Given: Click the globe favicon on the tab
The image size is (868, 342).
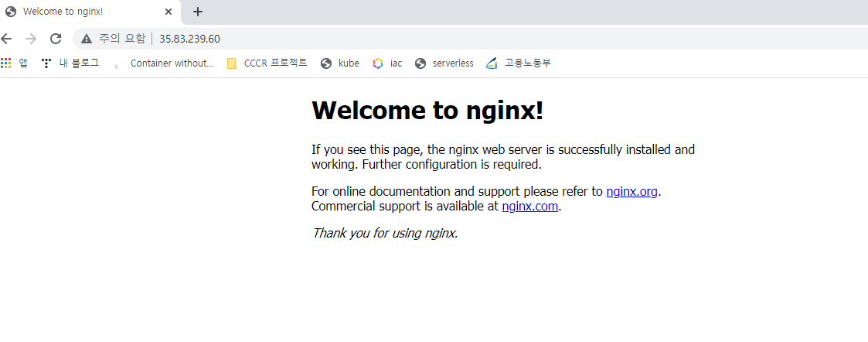Looking at the screenshot, I should tap(11, 12).
